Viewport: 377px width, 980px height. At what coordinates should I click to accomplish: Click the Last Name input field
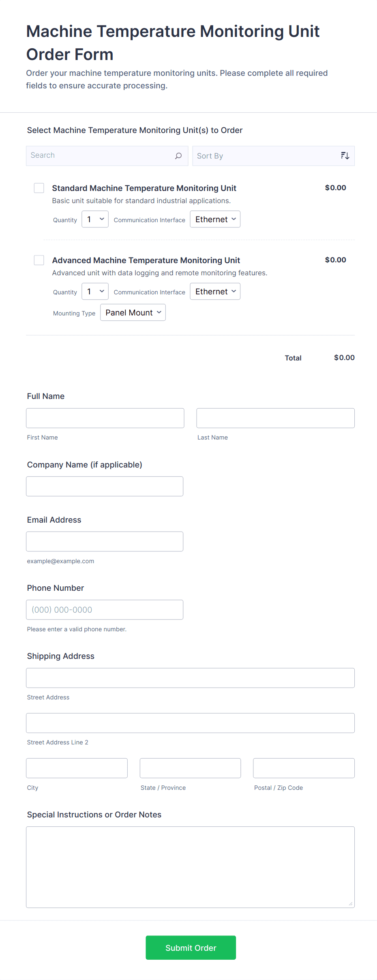pos(275,418)
